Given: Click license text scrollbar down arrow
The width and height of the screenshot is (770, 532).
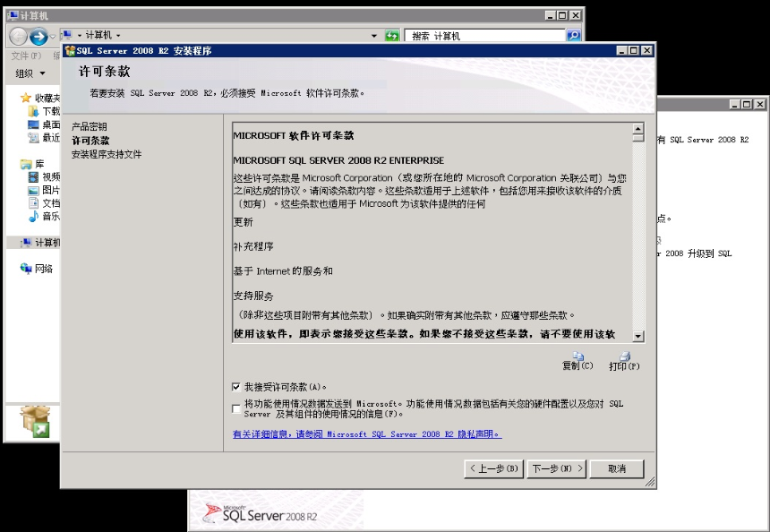Looking at the screenshot, I should tap(637, 337).
